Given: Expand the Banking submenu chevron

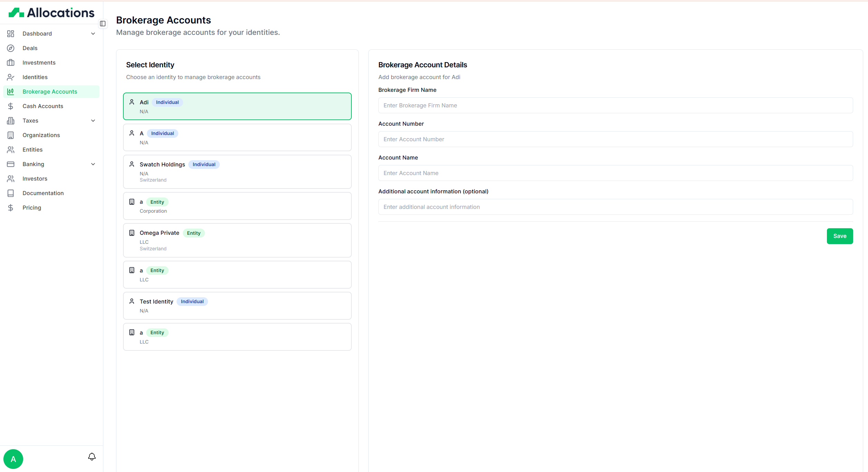Looking at the screenshot, I should click(93, 164).
